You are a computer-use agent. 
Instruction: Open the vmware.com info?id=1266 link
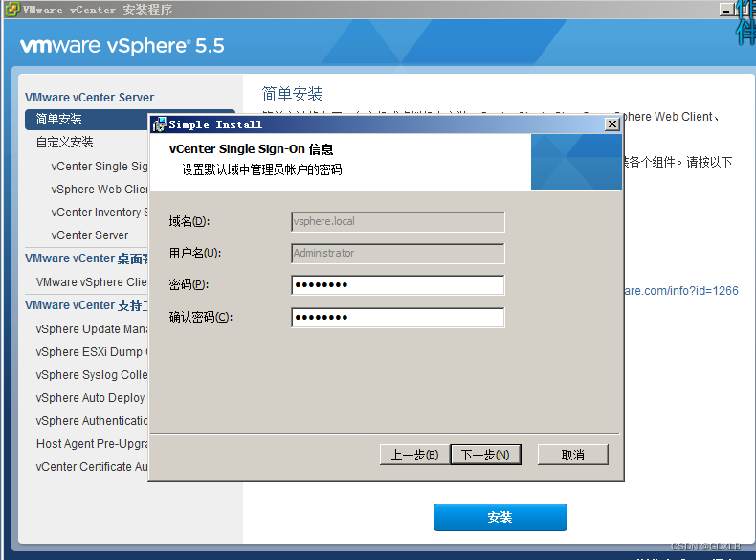coord(680,291)
